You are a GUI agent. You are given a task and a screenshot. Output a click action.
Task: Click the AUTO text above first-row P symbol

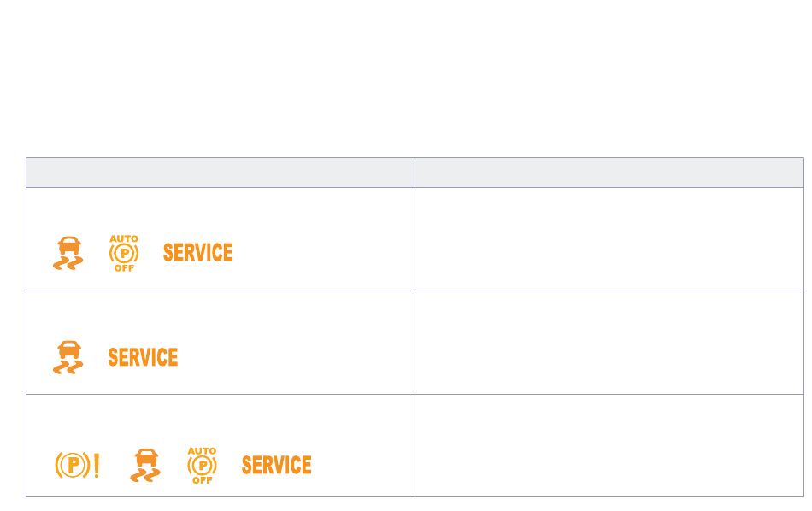[x=124, y=238]
